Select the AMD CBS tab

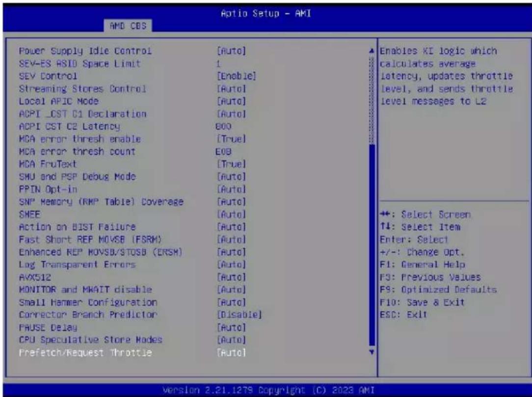[128, 26]
